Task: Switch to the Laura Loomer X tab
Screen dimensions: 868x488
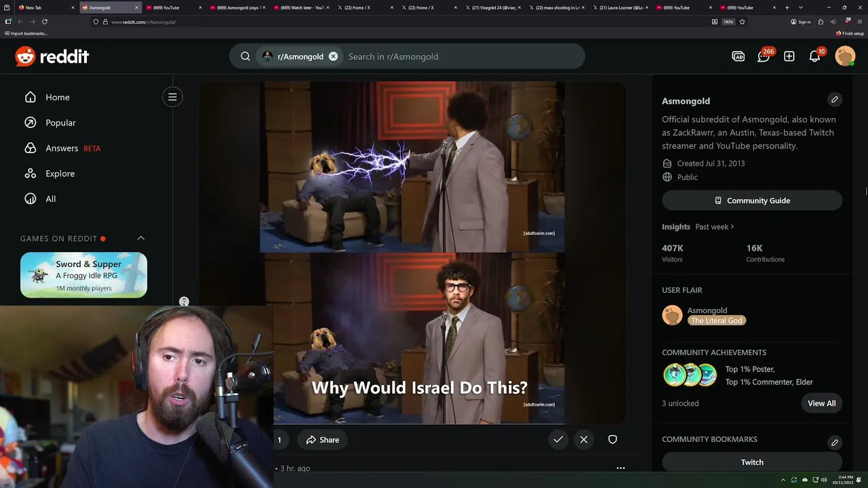Action: [x=620, y=7]
